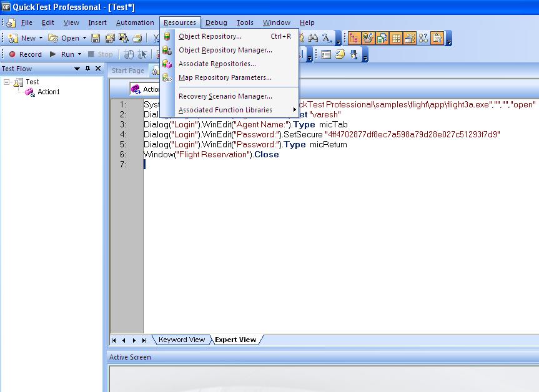Click script line 6 Close keyword
The height and width of the screenshot is (392, 539).
(x=267, y=155)
